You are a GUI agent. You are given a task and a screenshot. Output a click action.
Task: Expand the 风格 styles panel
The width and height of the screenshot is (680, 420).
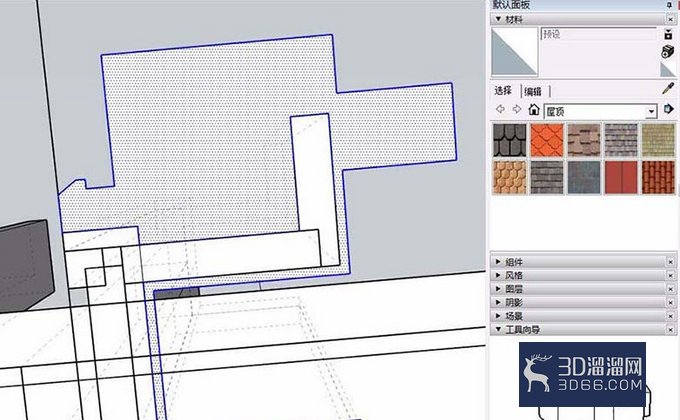(x=498, y=275)
